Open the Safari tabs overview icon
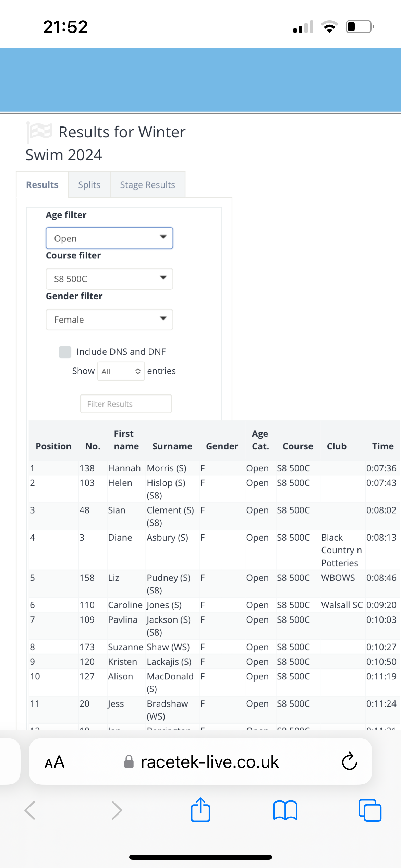Viewport: 401px width, 868px height. 369,810
